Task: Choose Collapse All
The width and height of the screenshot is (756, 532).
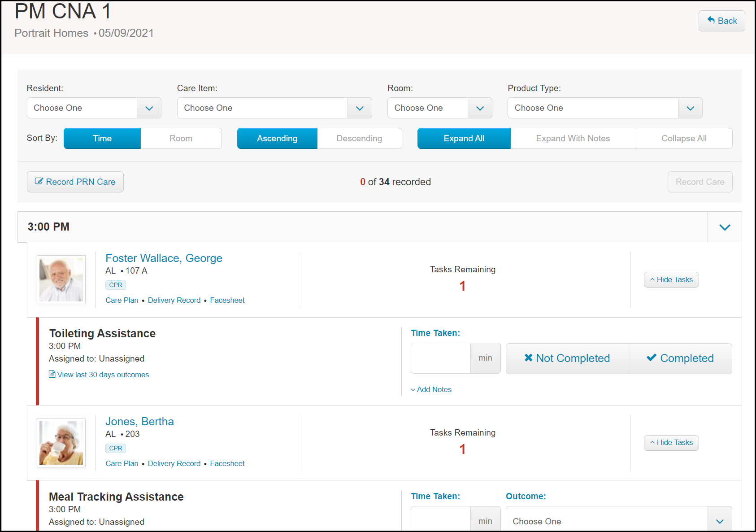Action: click(x=684, y=138)
